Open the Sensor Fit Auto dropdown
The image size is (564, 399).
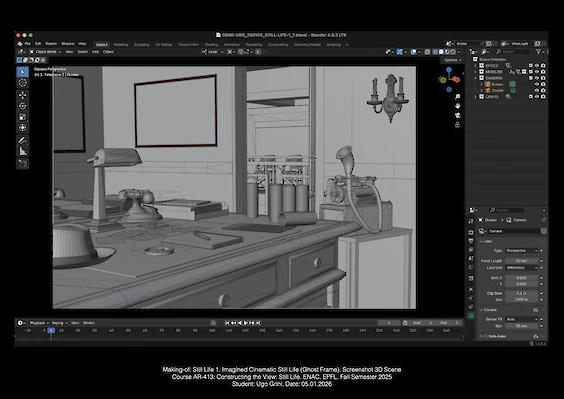[522, 319]
